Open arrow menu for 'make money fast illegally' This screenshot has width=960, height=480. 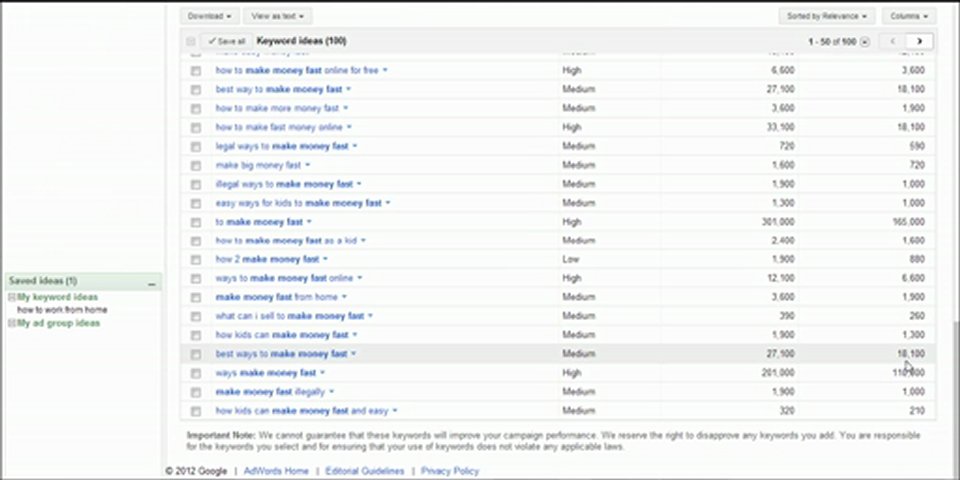(x=331, y=392)
